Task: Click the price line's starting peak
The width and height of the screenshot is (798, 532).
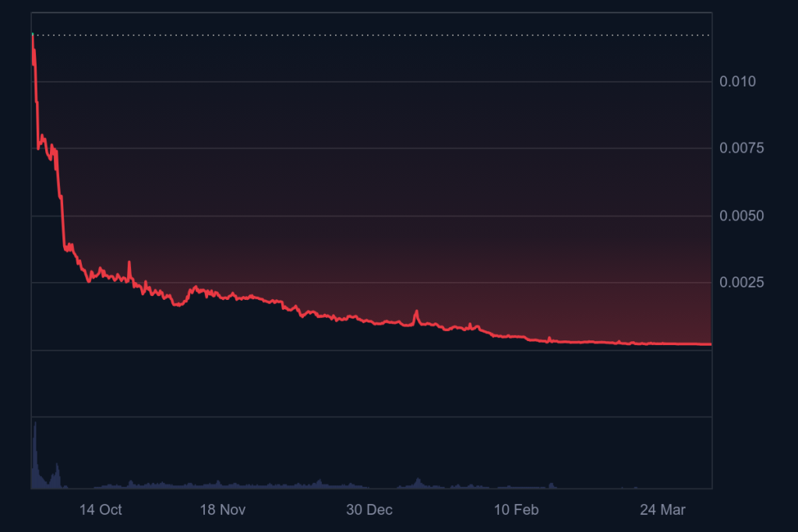Action: [x=33, y=35]
